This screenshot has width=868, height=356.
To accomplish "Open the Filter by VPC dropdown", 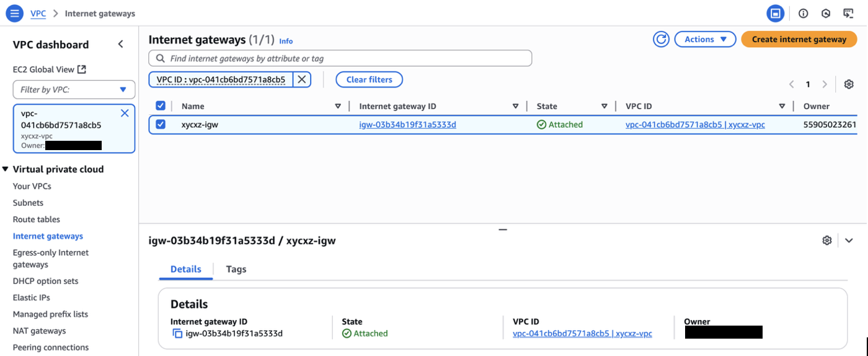I will coord(74,89).
